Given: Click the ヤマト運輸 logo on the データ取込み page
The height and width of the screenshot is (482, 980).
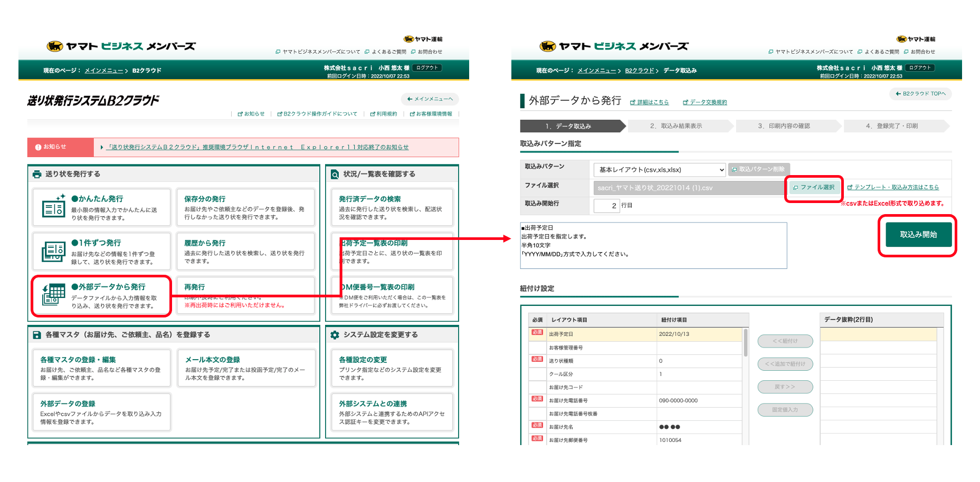Looking at the screenshot, I should pos(916,39).
